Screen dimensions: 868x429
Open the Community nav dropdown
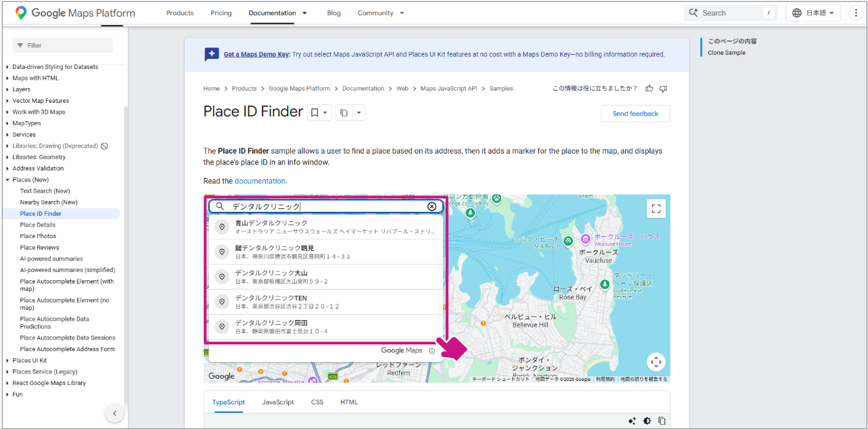tap(381, 13)
